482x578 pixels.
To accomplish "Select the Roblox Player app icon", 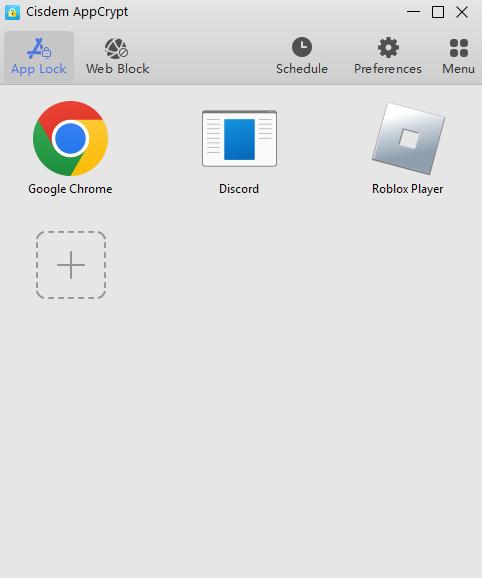I will tap(408, 138).
